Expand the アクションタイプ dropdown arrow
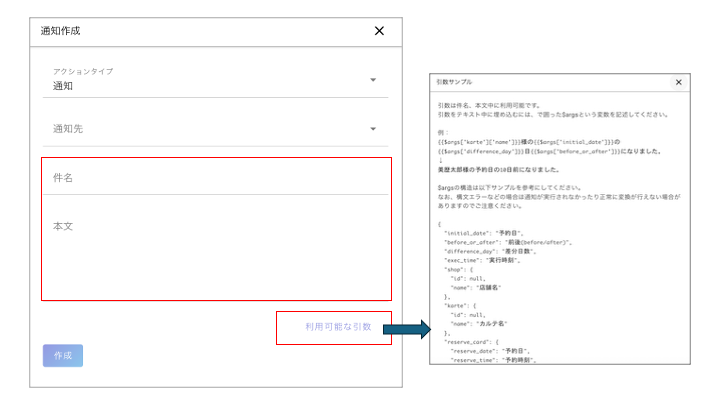The width and height of the screenshot is (720, 405). [373, 80]
